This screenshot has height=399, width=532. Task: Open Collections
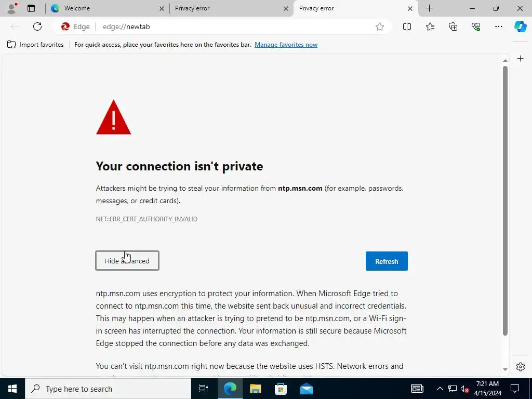coord(453,26)
